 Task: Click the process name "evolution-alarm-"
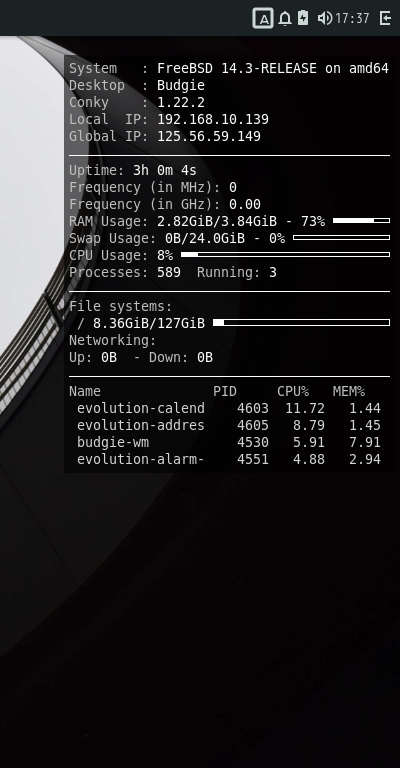pyautogui.click(x=141, y=459)
